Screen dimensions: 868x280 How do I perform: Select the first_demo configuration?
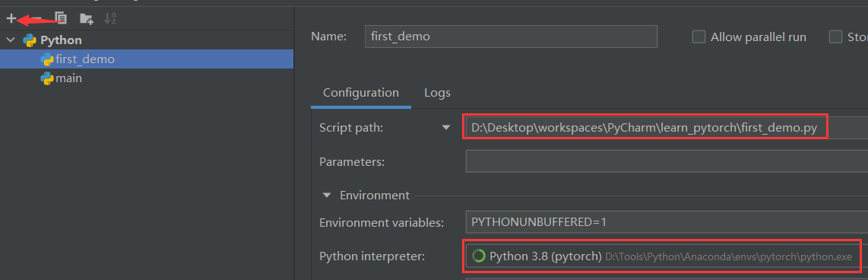[x=147, y=59]
